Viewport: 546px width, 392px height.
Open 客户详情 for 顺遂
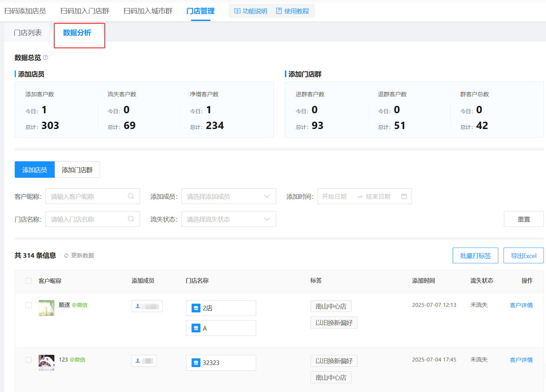[521, 305]
